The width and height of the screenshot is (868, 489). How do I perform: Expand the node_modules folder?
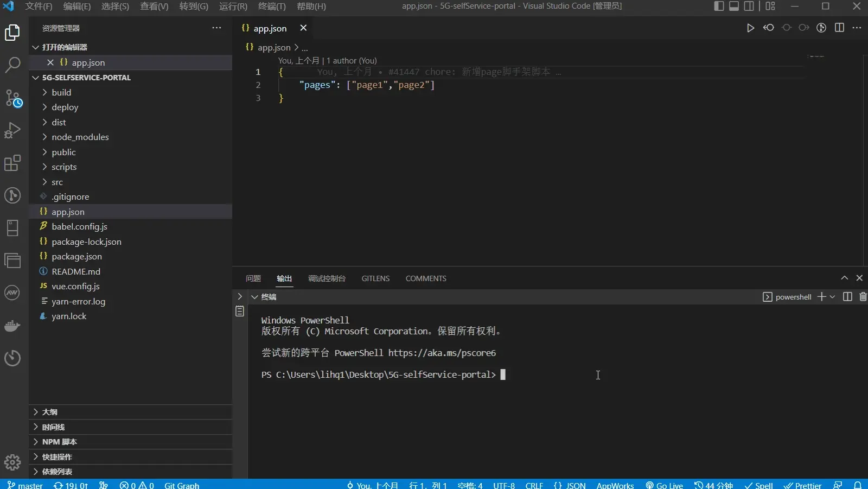click(80, 137)
